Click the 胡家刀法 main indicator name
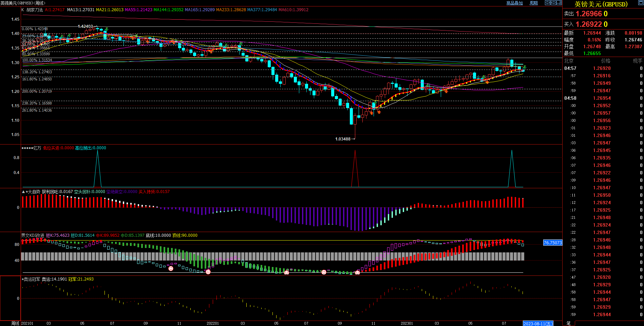 [x=35, y=10]
